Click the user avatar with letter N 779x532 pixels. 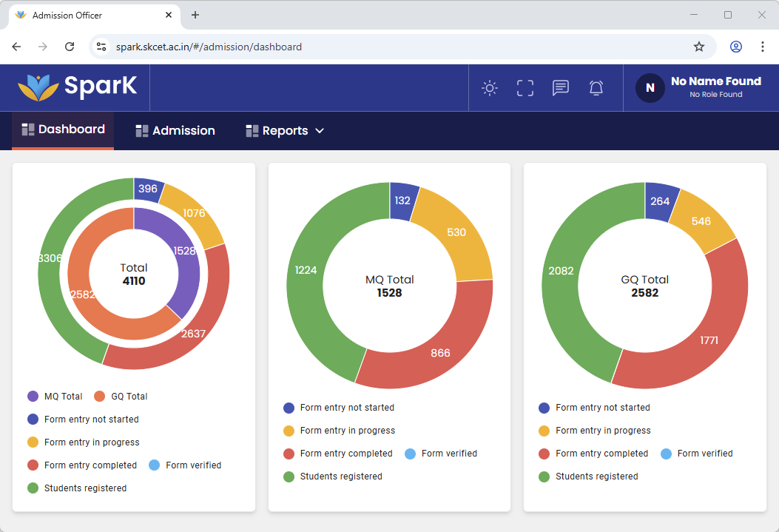(x=650, y=87)
